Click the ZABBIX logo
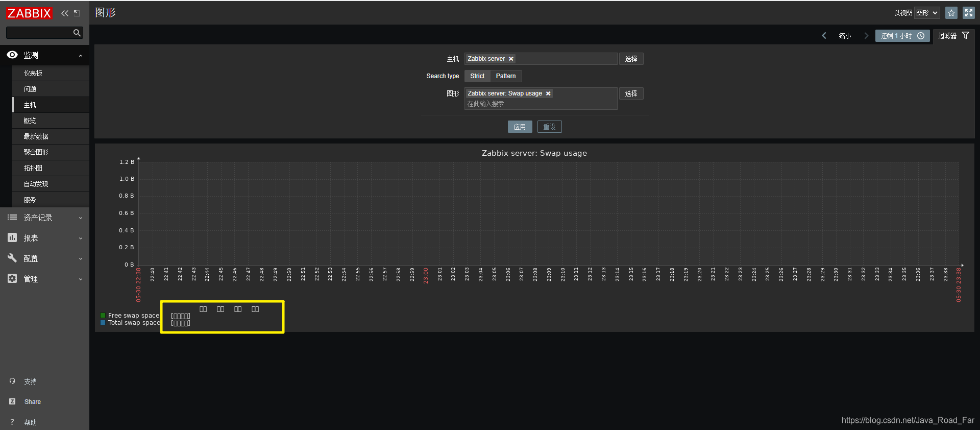This screenshot has width=980, height=430. coord(29,13)
